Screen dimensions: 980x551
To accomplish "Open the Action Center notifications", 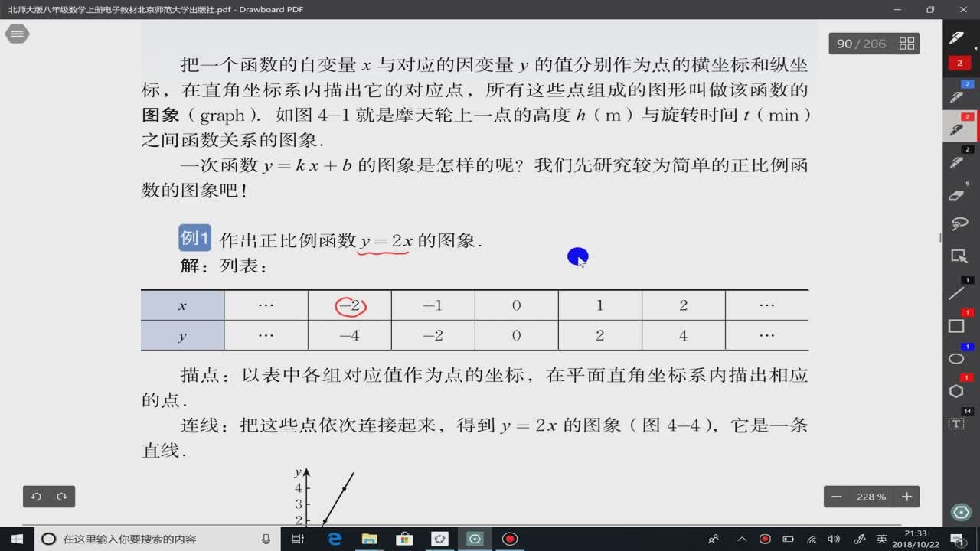I will tap(957, 539).
